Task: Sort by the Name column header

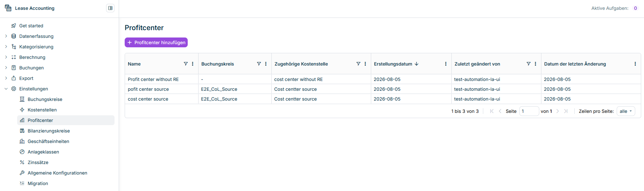Action: [x=134, y=64]
